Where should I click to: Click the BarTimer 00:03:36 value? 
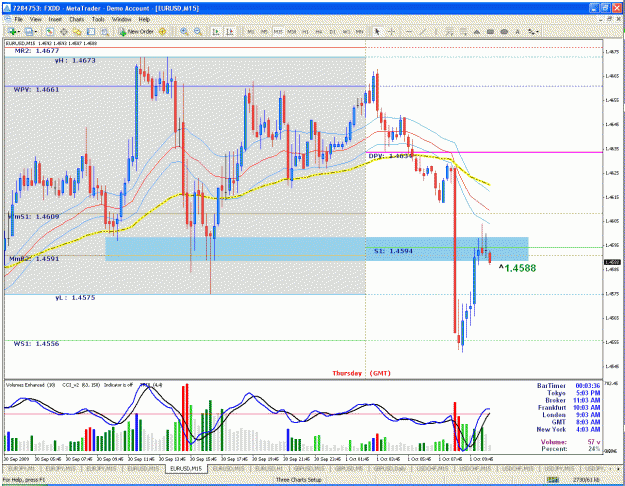pyautogui.click(x=588, y=386)
